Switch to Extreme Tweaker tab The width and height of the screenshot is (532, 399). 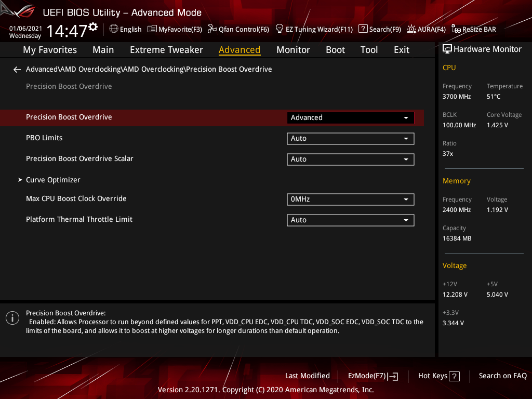coord(166,50)
